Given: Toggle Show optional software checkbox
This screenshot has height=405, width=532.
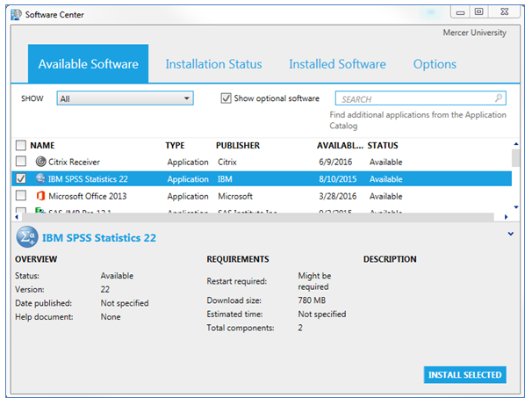Looking at the screenshot, I should pyautogui.click(x=226, y=98).
